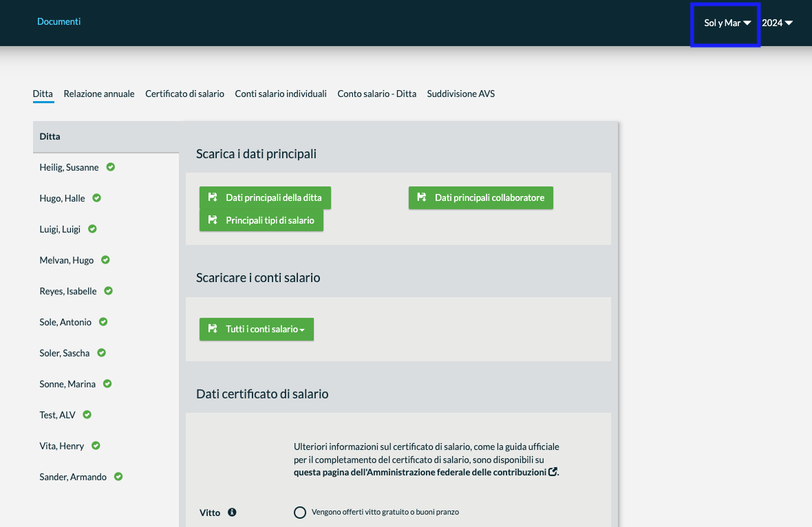Viewport: 812px width, 527px height.
Task: Open the Certificato di salario tab
Action: [185, 94]
